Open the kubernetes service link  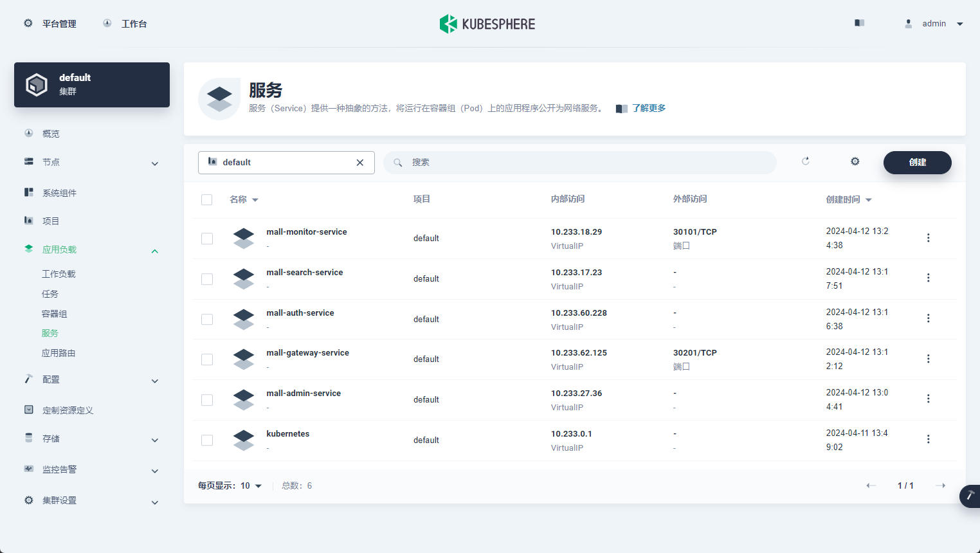click(287, 433)
